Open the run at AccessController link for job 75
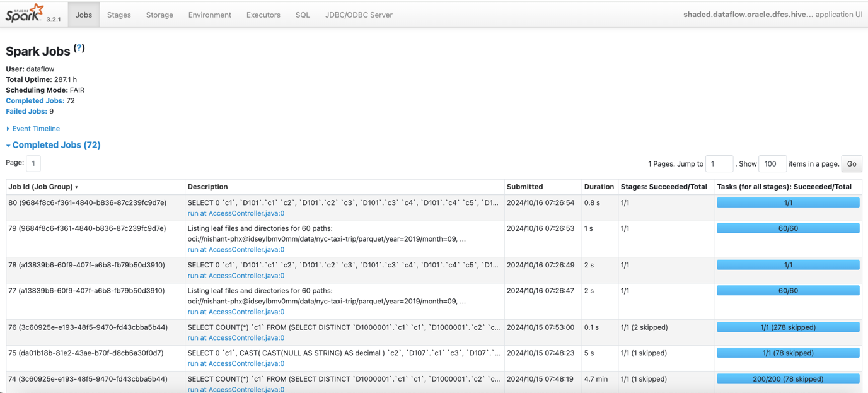 coord(236,363)
